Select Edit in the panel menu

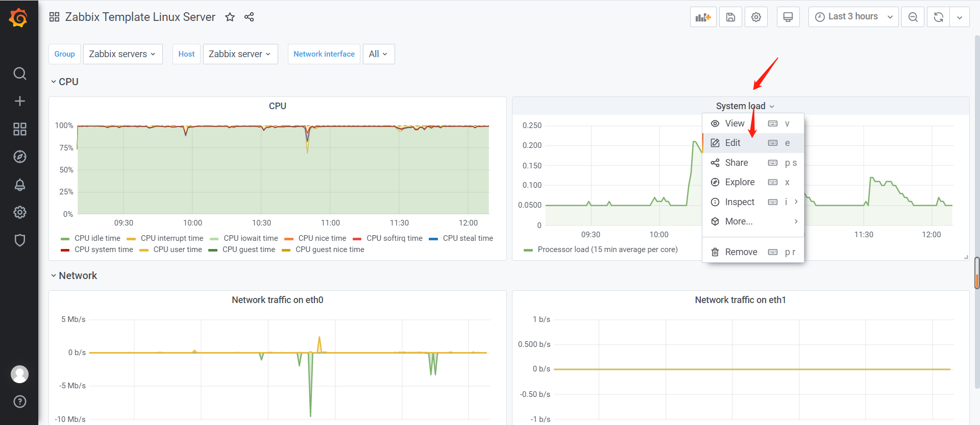732,143
